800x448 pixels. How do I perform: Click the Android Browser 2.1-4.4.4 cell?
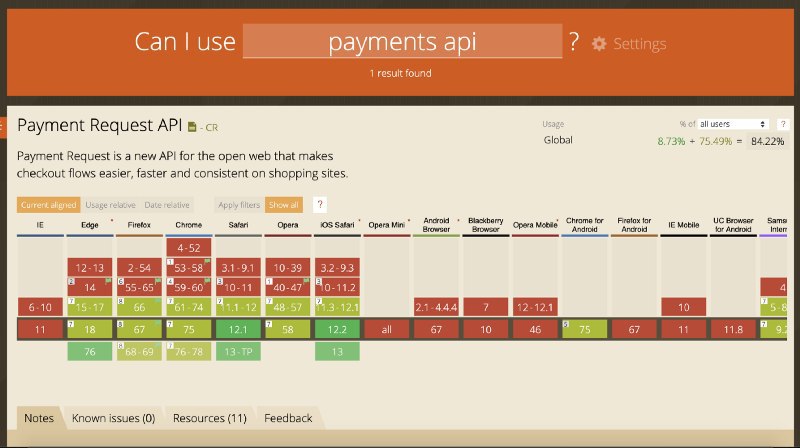coord(436,307)
